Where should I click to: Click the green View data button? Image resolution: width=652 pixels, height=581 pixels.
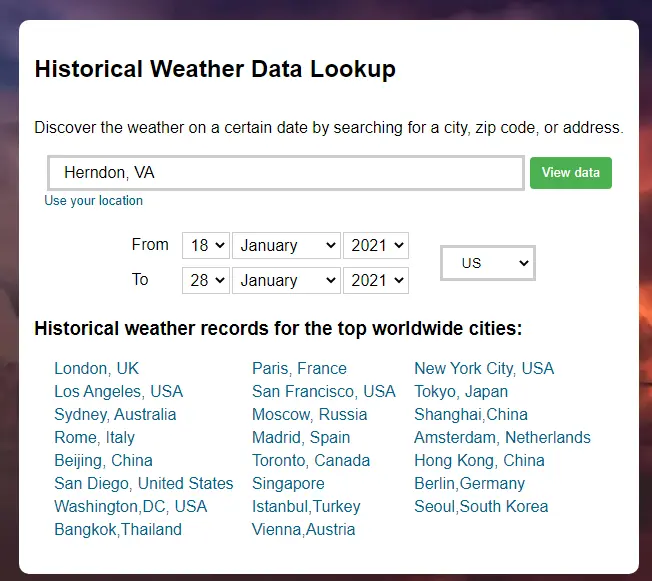point(570,173)
